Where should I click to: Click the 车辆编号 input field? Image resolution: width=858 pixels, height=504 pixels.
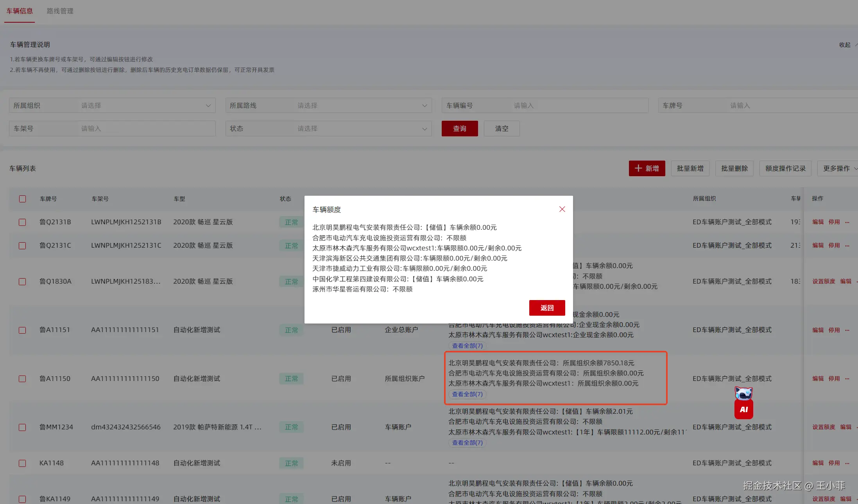[x=579, y=105]
